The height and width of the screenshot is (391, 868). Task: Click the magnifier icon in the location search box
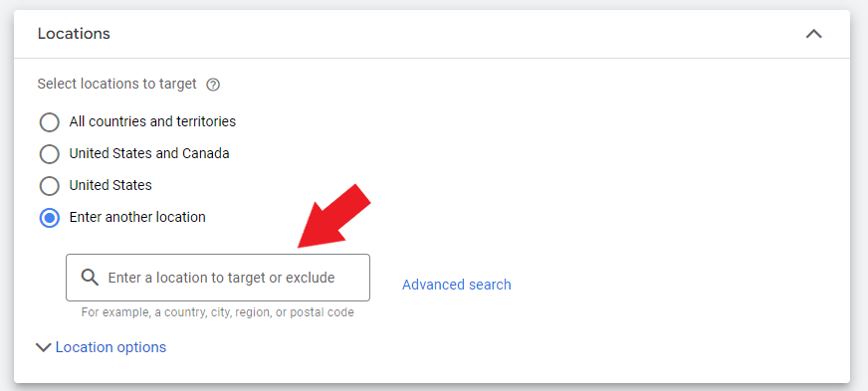pyautogui.click(x=90, y=277)
